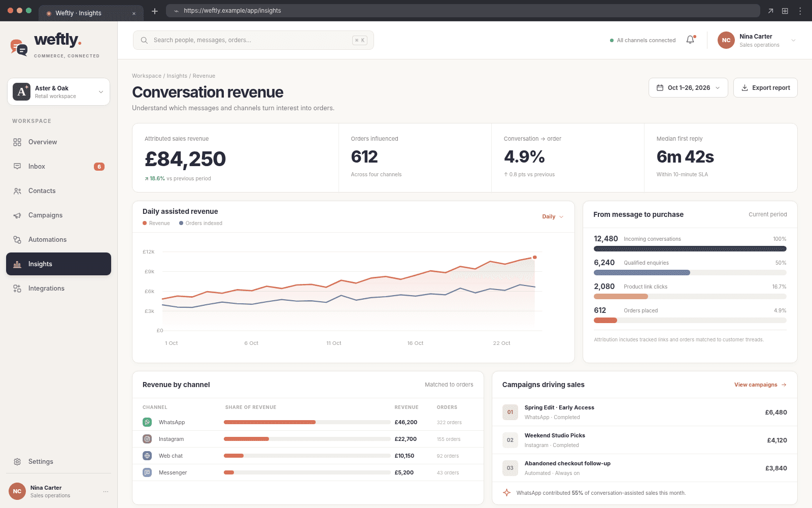Select the Weftly · Insights browser tab
This screenshot has width=812, height=508.
pyautogui.click(x=91, y=13)
